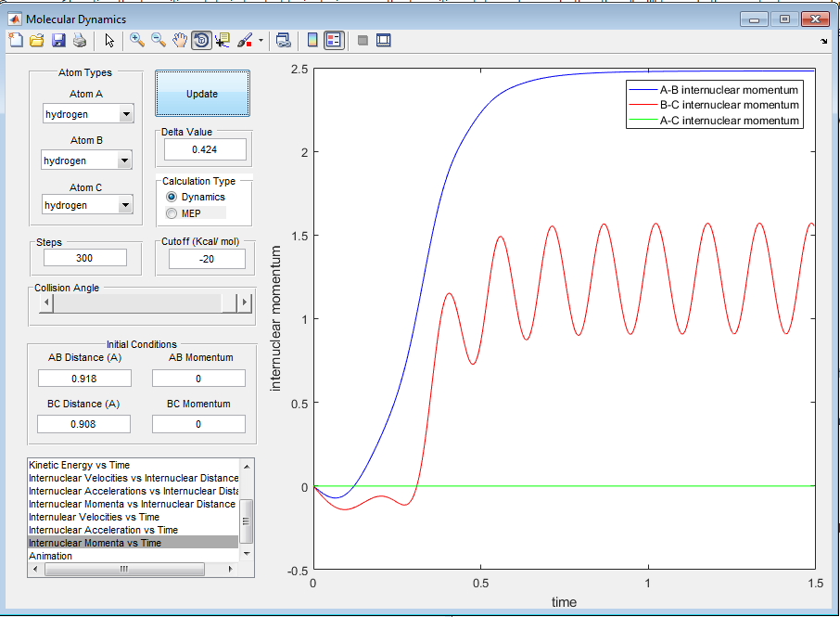Image resolution: width=840 pixels, height=617 pixels.
Task: Select the Dynamics calculation type
Action: [x=171, y=198]
